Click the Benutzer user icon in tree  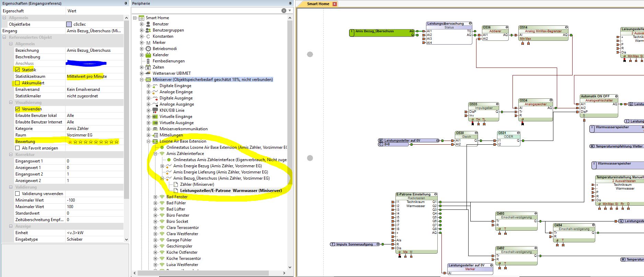point(148,24)
